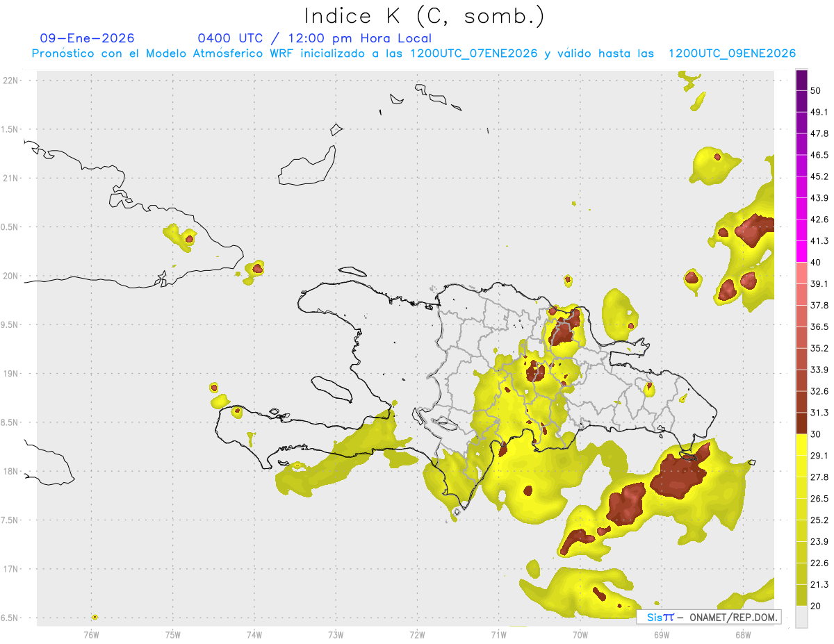Click the "23.9" color scale value
Screen dimensions: 834x644
[x=819, y=542]
